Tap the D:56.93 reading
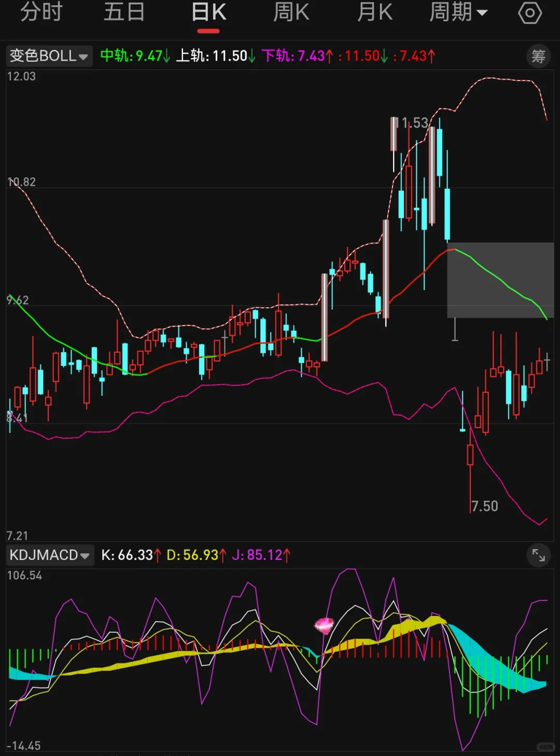 [196, 555]
